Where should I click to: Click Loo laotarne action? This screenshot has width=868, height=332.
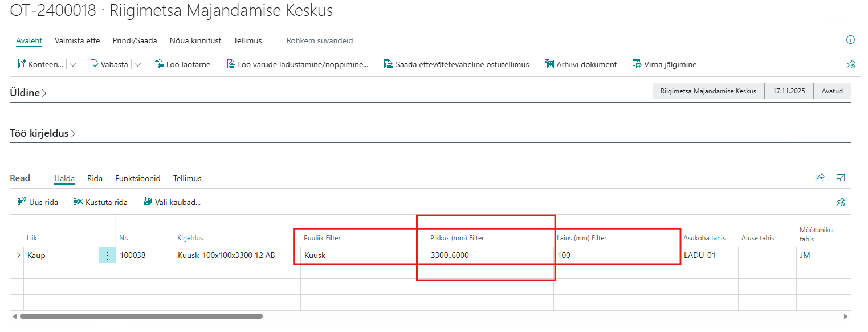[x=182, y=64]
